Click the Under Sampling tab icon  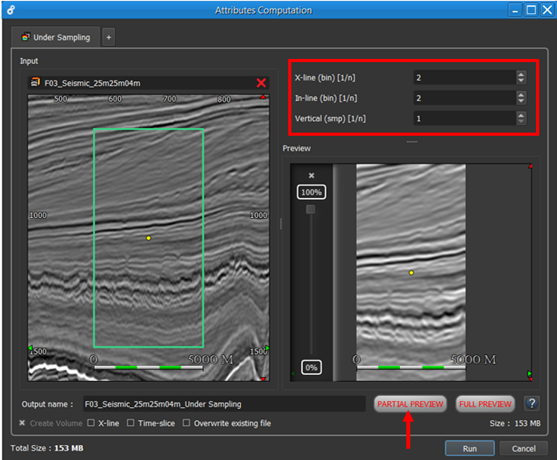pyautogui.click(x=26, y=37)
